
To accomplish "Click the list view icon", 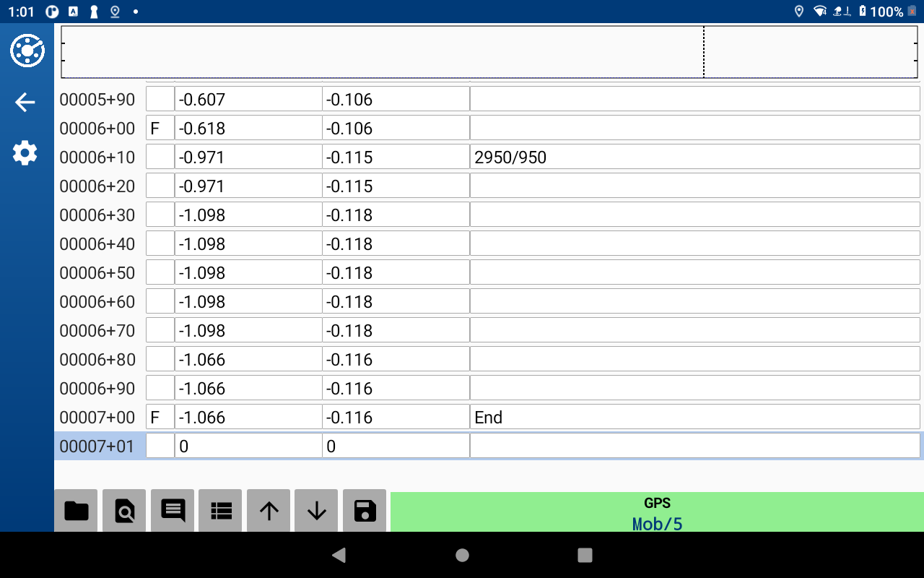I will [x=220, y=511].
